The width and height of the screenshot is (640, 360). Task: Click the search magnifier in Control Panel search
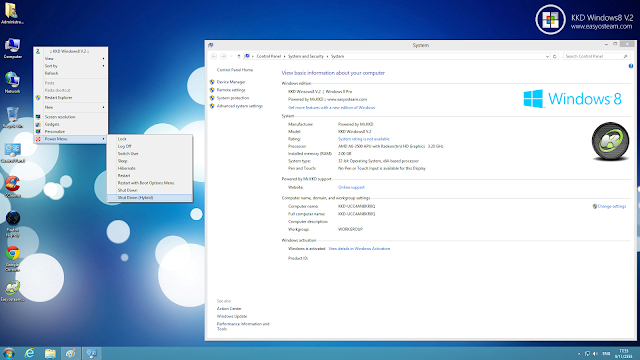[625, 56]
